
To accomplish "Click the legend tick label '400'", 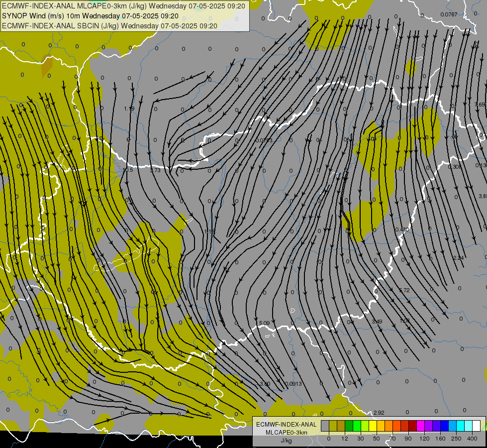I will [472, 439].
